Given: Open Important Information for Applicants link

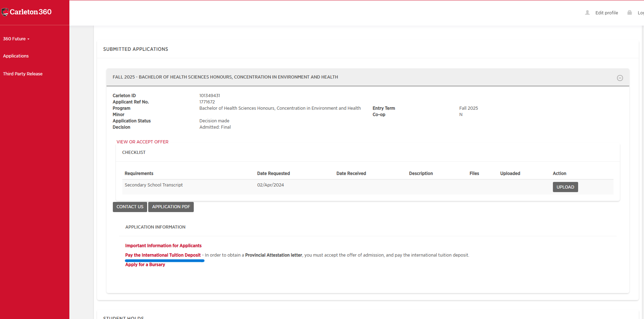Looking at the screenshot, I should 163,246.
